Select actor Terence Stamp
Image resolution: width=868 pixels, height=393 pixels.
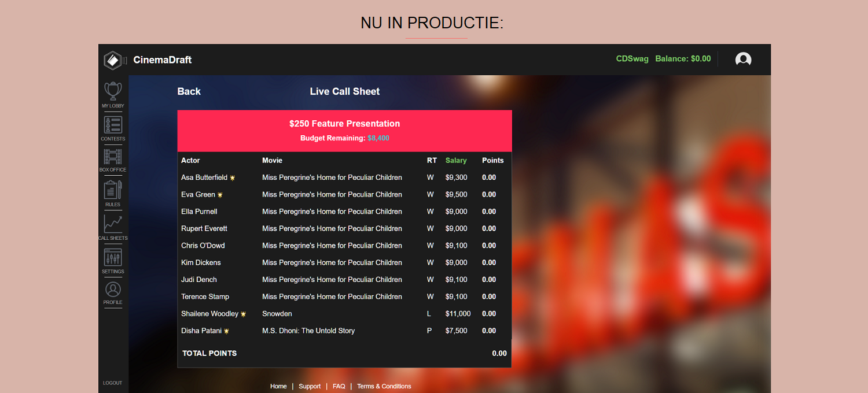(x=205, y=296)
